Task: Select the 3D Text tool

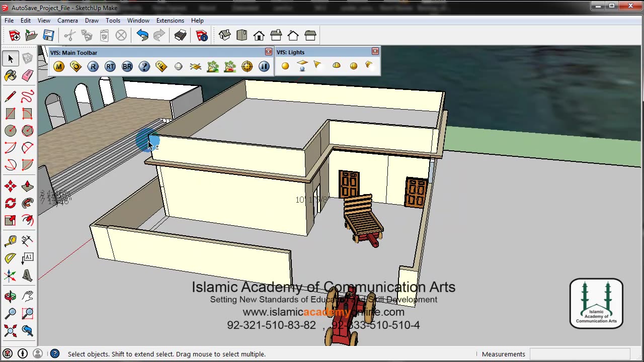Action: click(28, 276)
